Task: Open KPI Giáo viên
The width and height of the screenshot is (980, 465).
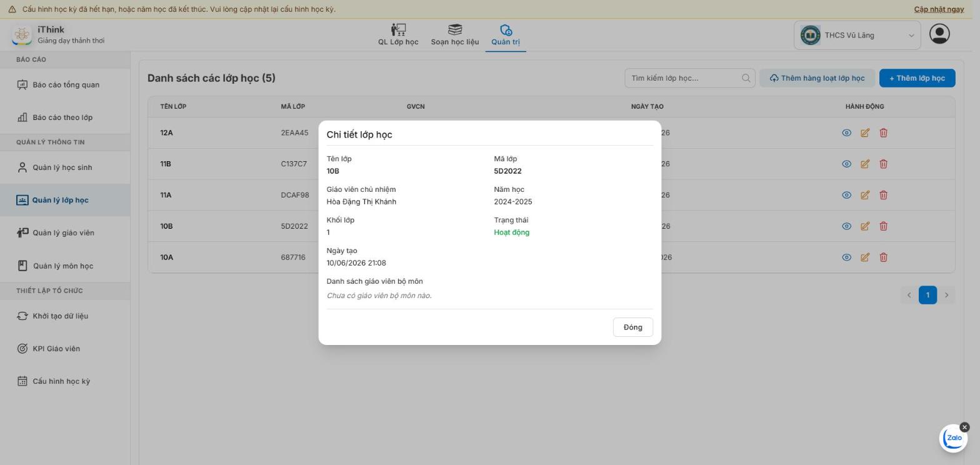Action: pos(65,349)
